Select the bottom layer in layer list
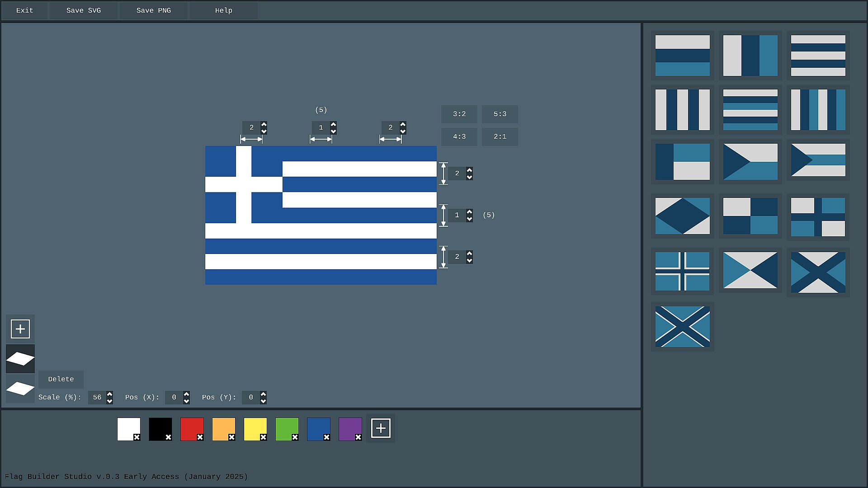This screenshot has width=868, height=488. point(20,388)
